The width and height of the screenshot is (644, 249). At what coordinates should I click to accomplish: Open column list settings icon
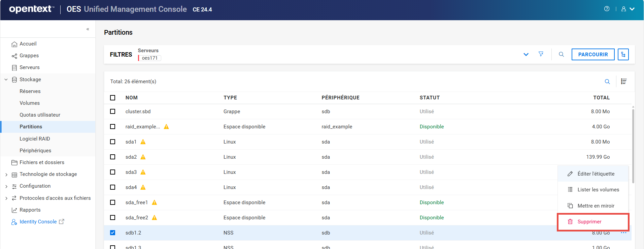(x=623, y=82)
